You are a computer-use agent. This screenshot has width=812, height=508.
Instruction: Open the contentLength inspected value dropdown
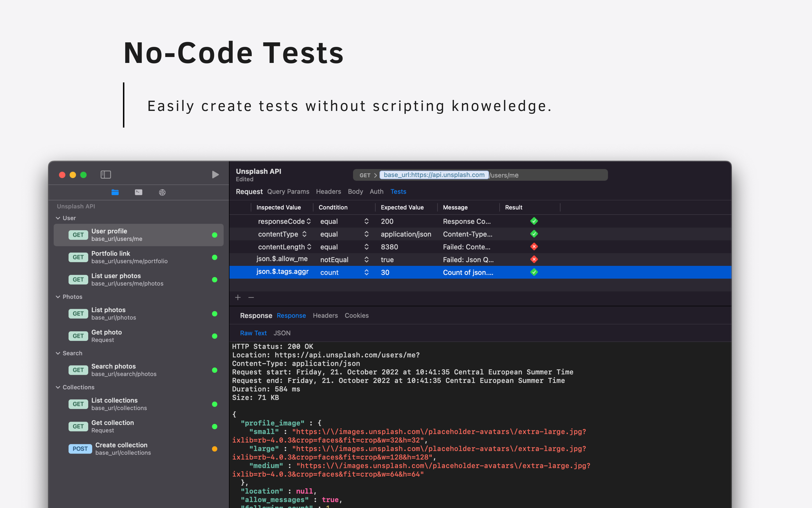[309, 247]
